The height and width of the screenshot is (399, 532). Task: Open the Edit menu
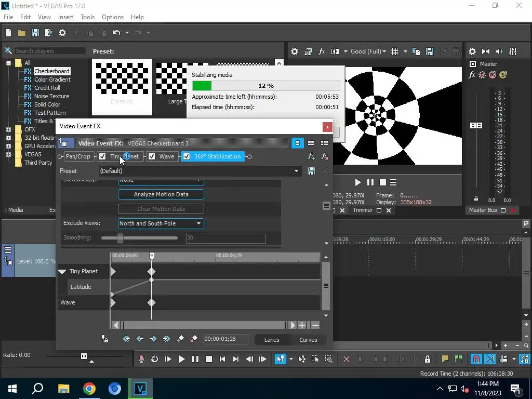pyautogui.click(x=25, y=17)
